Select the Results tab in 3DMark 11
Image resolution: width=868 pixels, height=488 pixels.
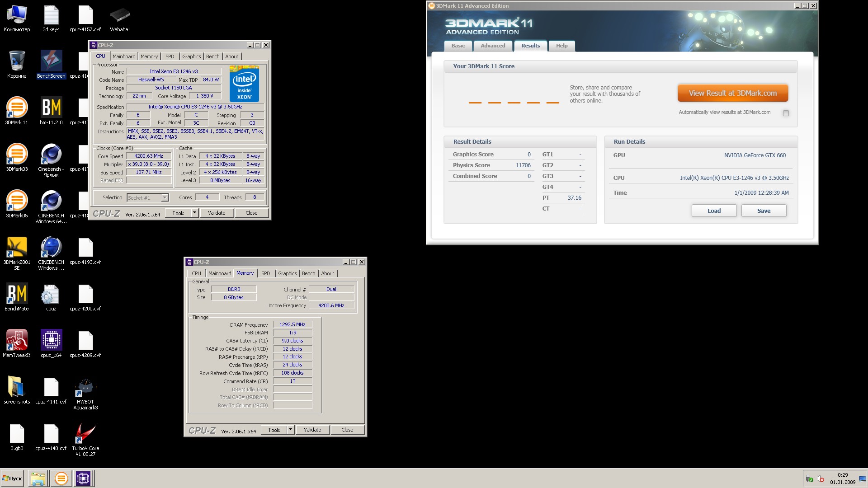coord(531,46)
